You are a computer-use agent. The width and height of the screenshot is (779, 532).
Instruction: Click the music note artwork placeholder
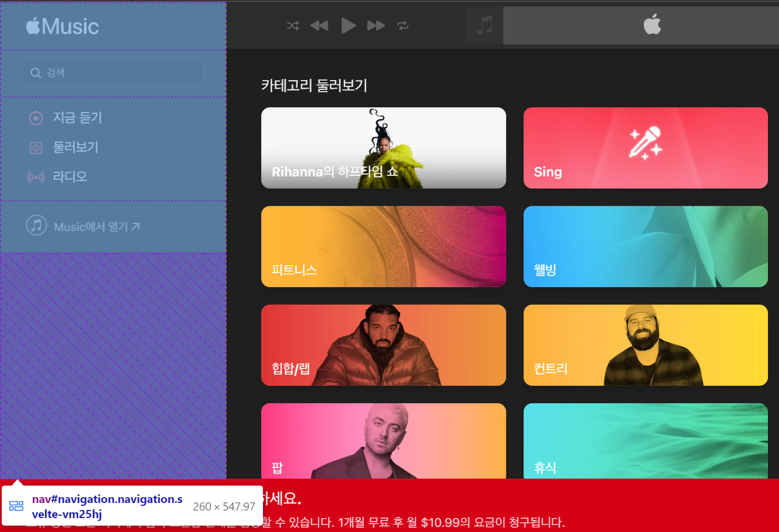point(484,26)
